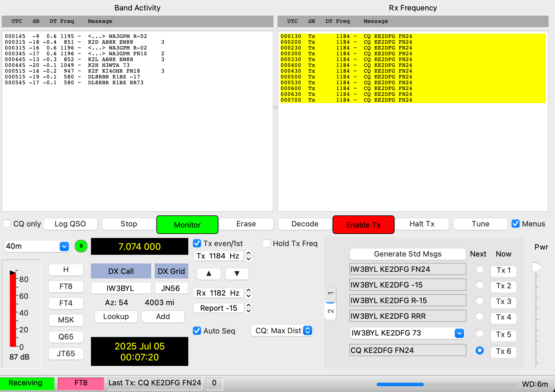Click the Decode button
555x392 pixels.
tap(305, 224)
